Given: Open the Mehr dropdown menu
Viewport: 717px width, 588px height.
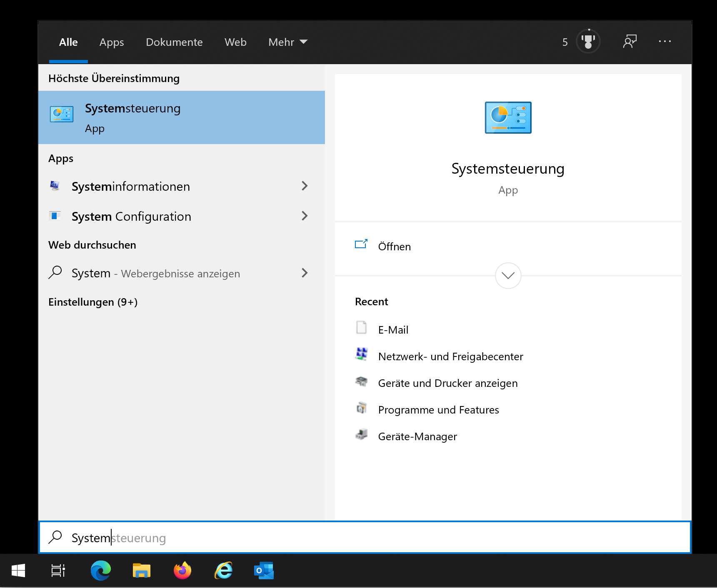Looking at the screenshot, I should click(287, 42).
